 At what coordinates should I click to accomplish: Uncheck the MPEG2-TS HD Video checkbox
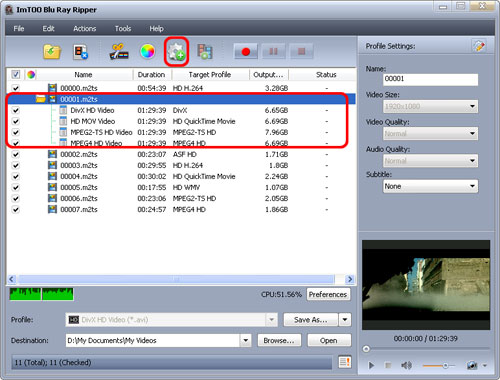click(16, 132)
